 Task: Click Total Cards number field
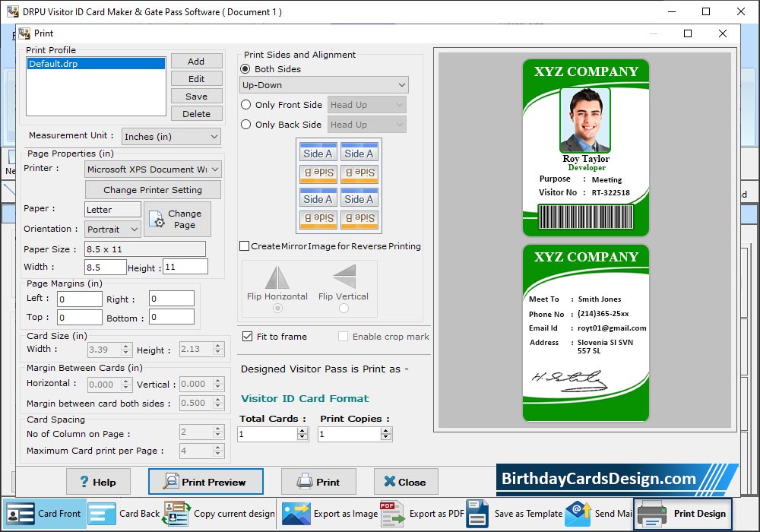pos(268,434)
